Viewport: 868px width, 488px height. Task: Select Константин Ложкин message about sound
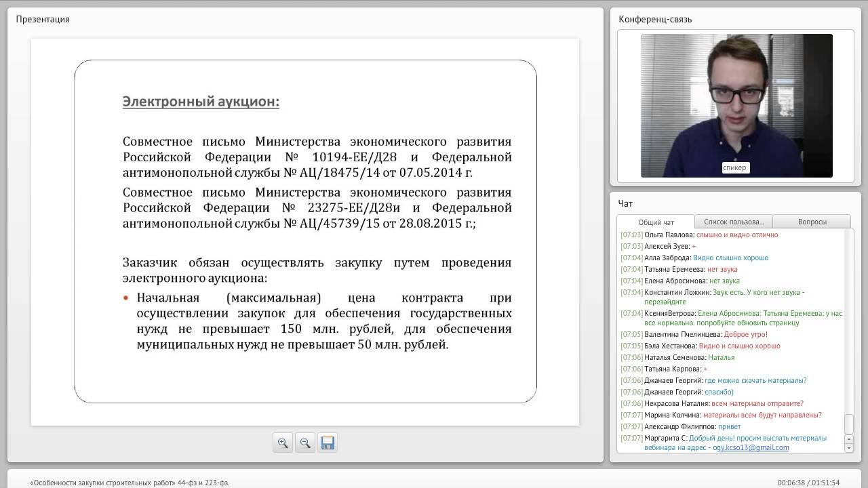(713, 297)
